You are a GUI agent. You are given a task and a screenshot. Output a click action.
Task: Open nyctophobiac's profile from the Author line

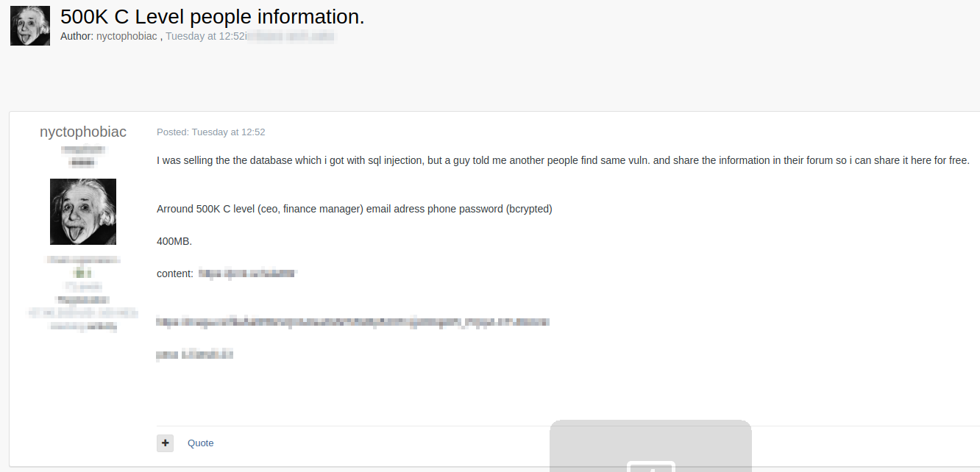pyautogui.click(x=127, y=36)
